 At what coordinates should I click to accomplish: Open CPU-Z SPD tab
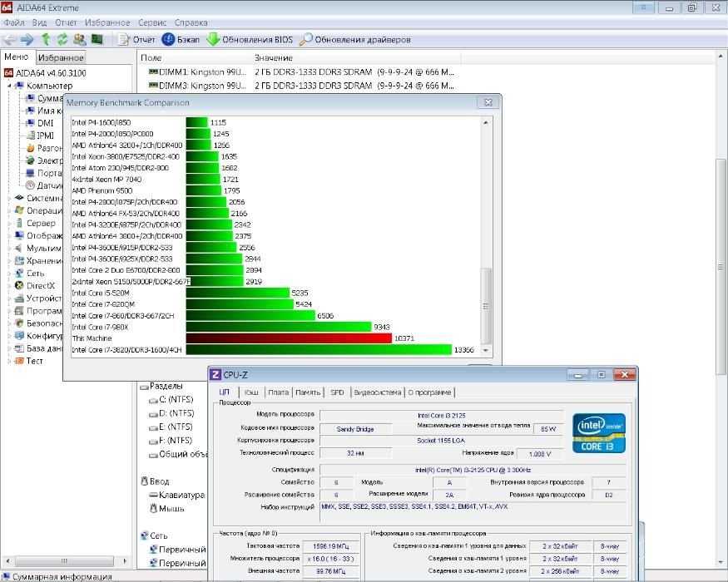[337, 392]
